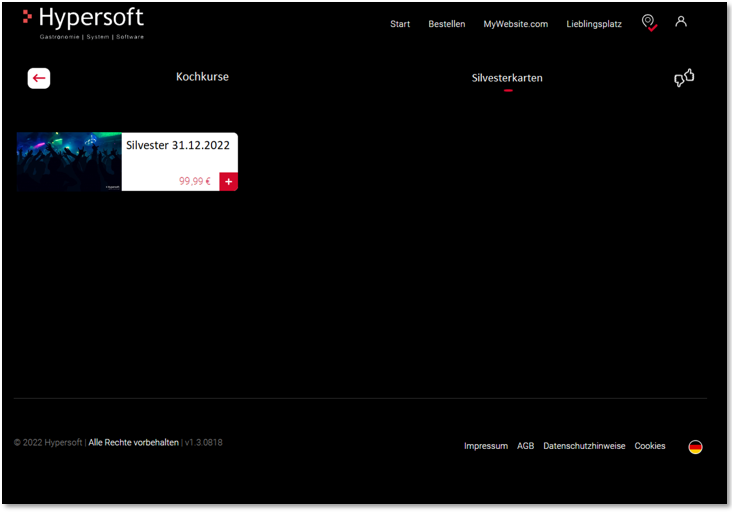Click Alle Rechte vorbehalten link
The height and width of the screenshot is (520, 732).
[134, 443]
